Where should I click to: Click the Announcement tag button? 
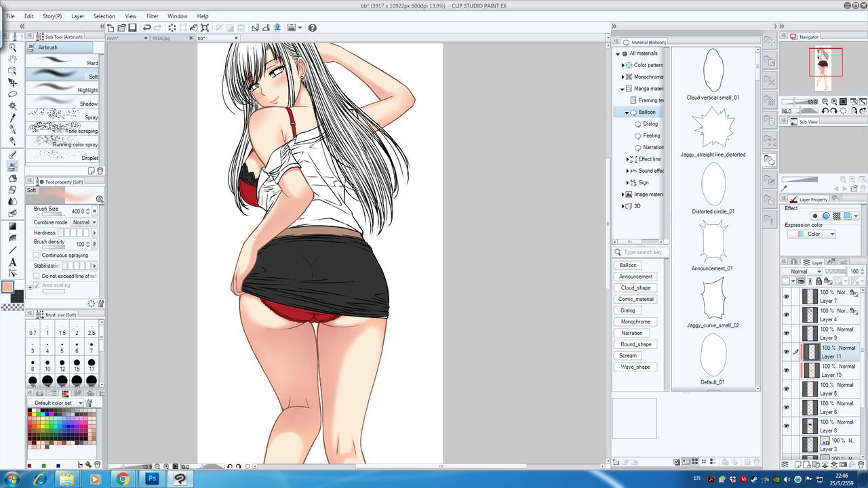(x=636, y=277)
